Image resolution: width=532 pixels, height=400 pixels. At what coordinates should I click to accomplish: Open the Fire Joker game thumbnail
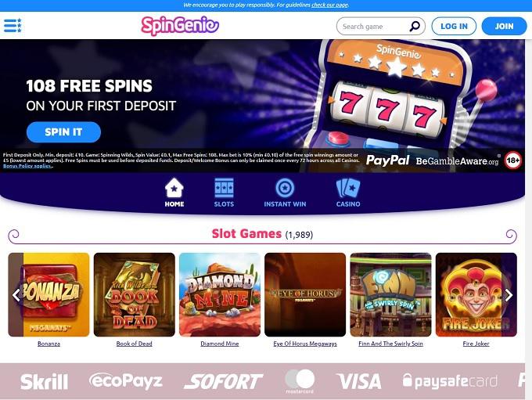[x=476, y=295]
